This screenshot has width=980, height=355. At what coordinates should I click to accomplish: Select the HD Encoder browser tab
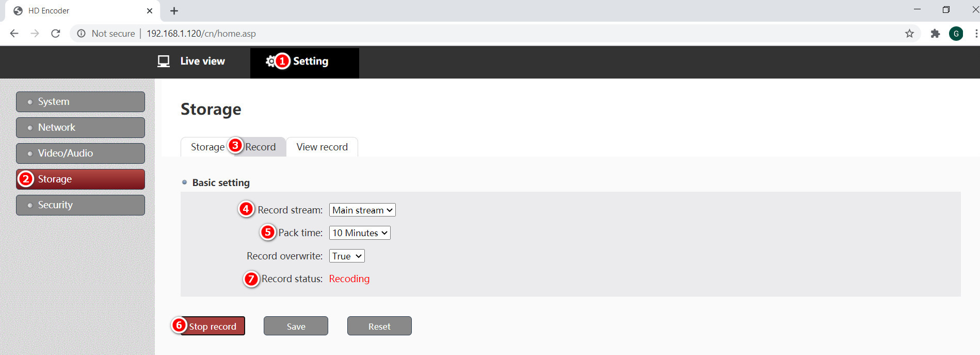tap(83, 11)
